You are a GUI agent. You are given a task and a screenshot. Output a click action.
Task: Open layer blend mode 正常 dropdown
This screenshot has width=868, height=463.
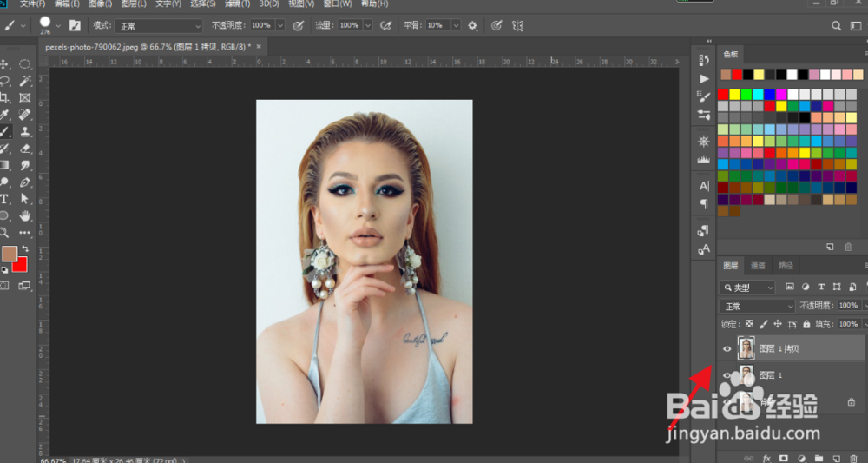pos(758,307)
